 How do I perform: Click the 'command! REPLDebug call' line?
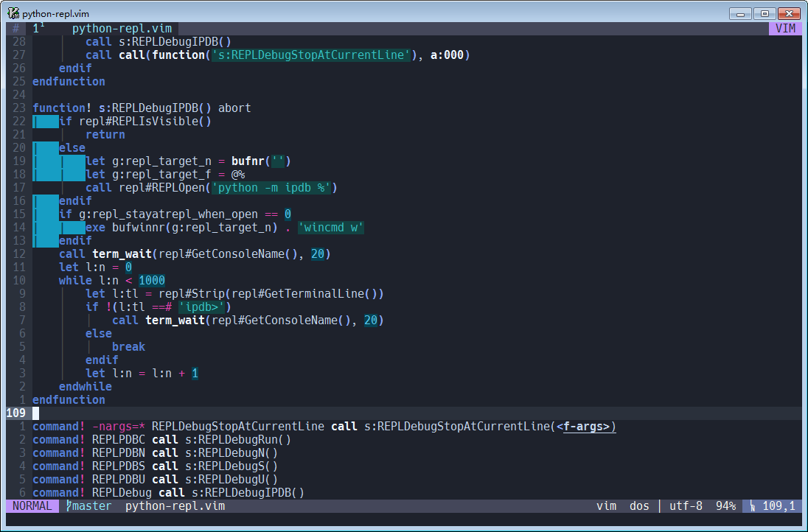[169, 493]
